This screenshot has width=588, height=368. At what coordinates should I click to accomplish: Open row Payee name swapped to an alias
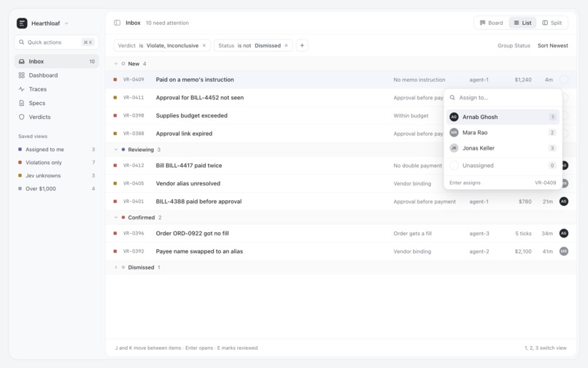coord(341,252)
